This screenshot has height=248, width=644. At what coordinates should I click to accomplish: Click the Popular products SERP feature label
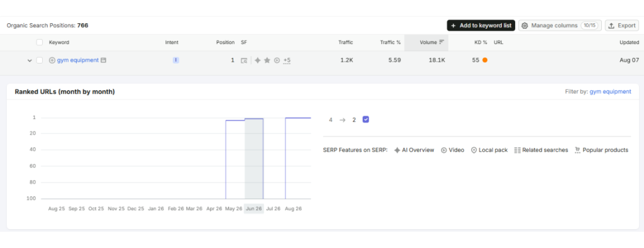pyautogui.click(x=602, y=150)
